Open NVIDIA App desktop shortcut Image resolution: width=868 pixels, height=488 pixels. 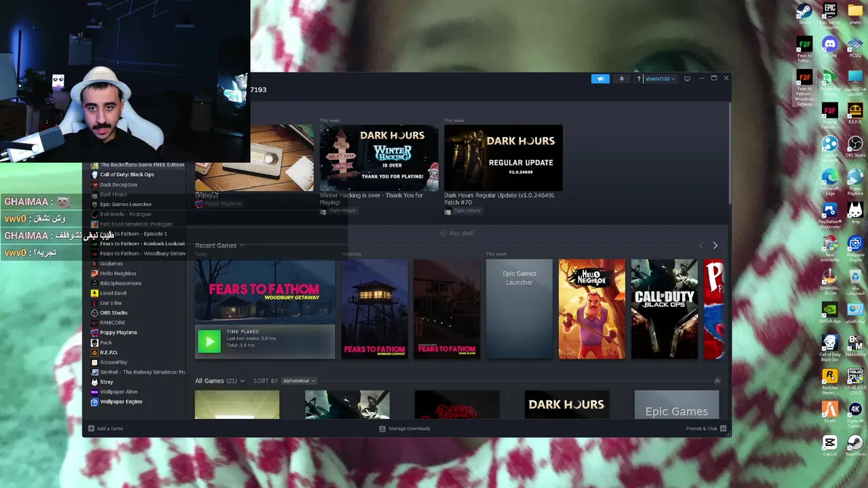point(830,312)
